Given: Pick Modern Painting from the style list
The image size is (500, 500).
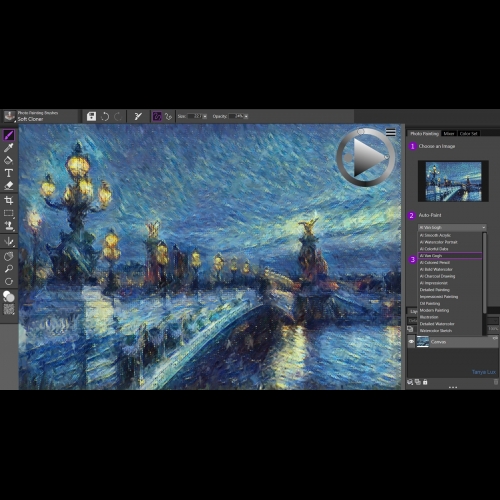Looking at the screenshot, I should (x=450, y=310).
